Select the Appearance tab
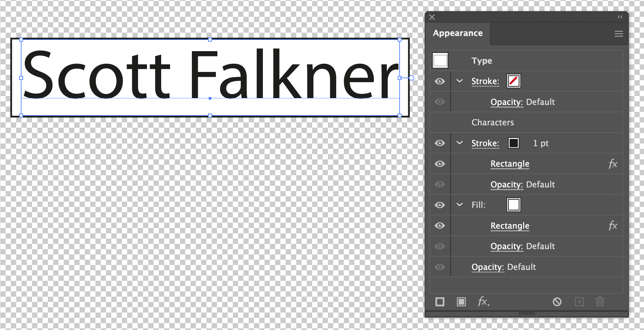 [x=458, y=33]
